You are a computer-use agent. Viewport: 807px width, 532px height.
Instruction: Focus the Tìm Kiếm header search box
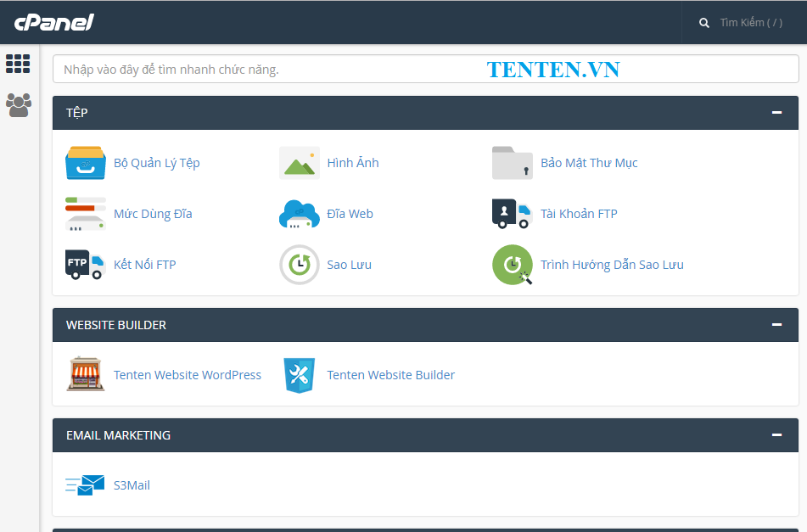(x=751, y=23)
